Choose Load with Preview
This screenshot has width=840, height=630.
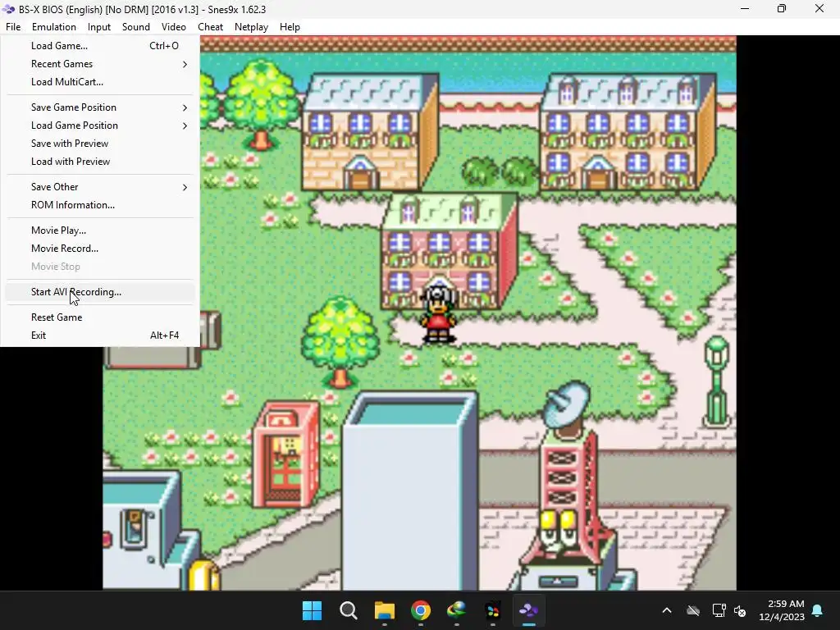[x=100, y=162]
